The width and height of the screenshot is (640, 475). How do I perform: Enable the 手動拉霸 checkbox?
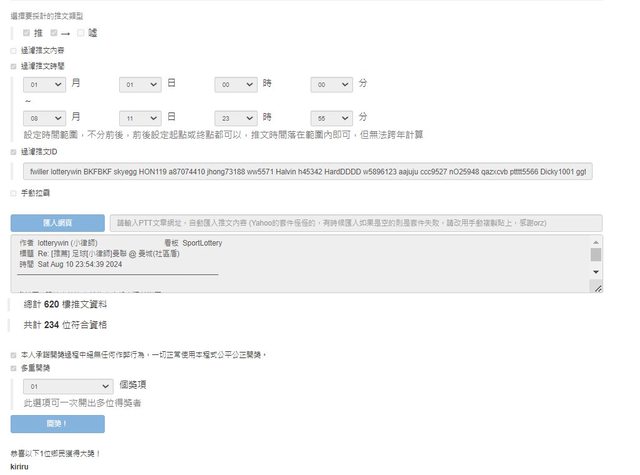pos(13,193)
